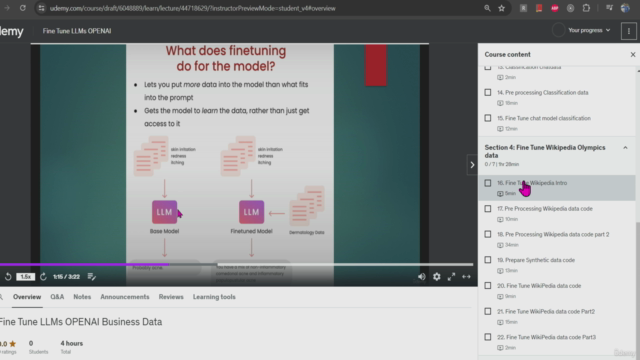Mute the video volume
Screen dimensions: 640x360
pyautogui.click(x=422, y=277)
